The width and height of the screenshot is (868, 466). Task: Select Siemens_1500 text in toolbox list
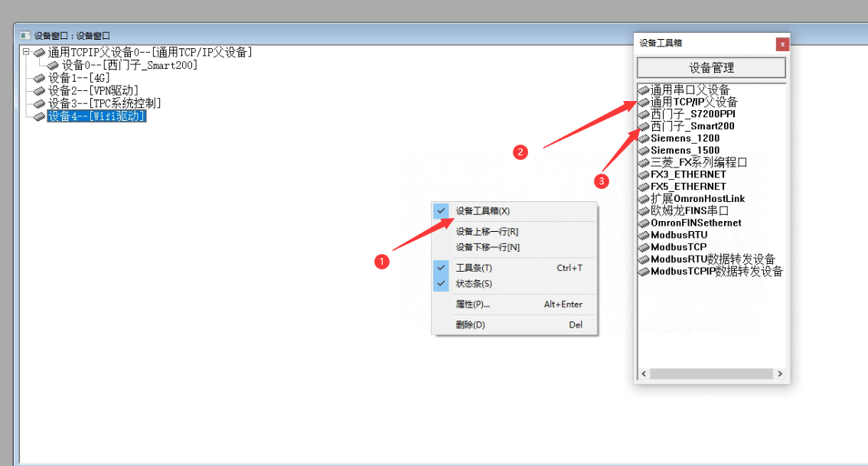pyautogui.click(x=685, y=151)
